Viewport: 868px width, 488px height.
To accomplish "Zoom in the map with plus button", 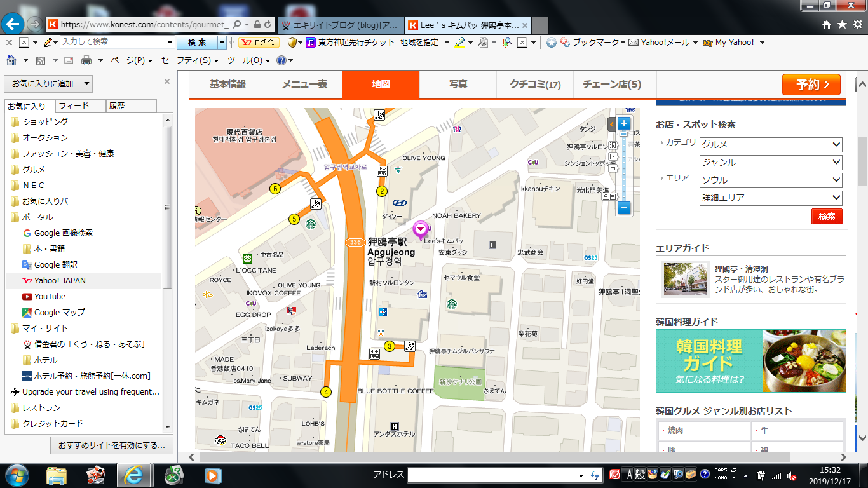I will coord(624,123).
